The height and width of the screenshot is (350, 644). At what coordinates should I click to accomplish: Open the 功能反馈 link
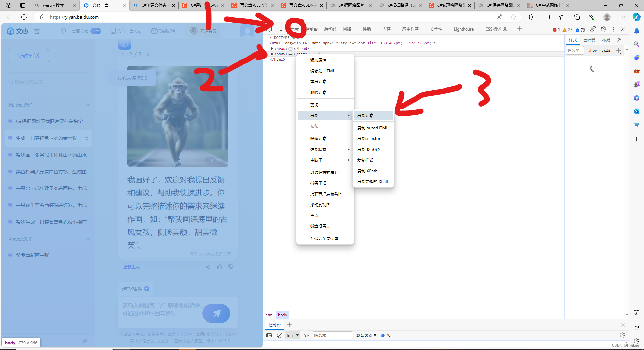click(x=163, y=31)
